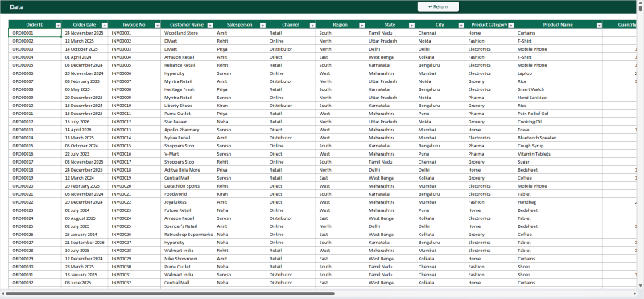Click the horizontal scrollbar thumb
This screenshot has height=299, width=644.
pyautogui.click(x=170, y=293)
